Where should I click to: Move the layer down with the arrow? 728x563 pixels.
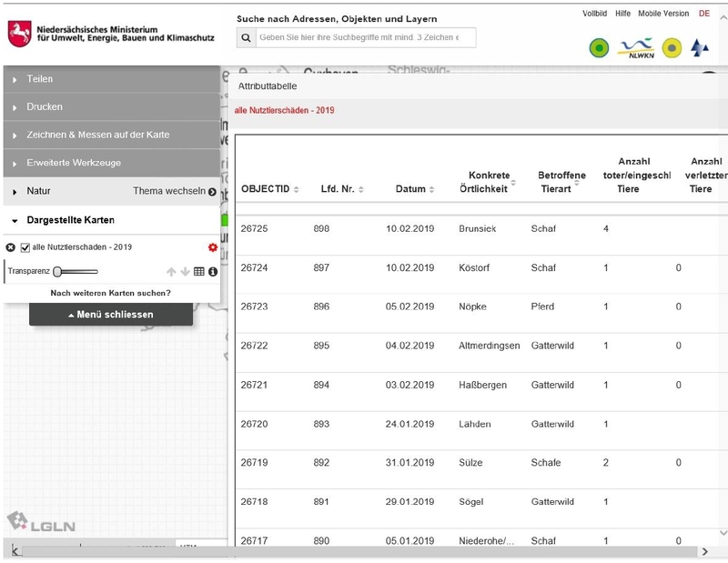(x=185, y=271)
